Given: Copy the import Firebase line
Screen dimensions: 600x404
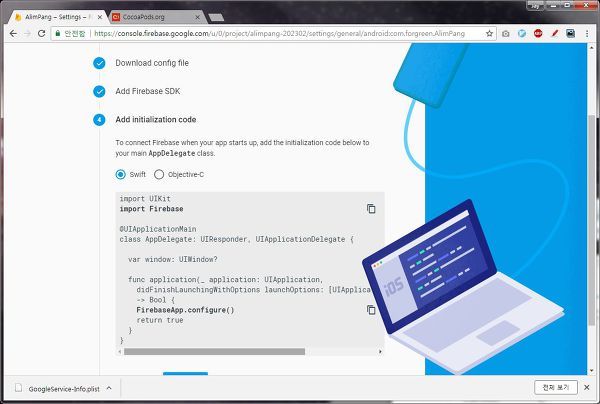Looking at the screenshot, I should [x=371, y=209].
